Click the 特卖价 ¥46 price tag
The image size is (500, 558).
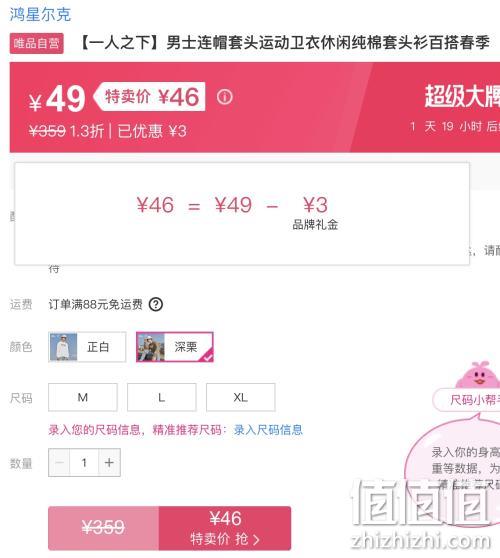point(149,97)
